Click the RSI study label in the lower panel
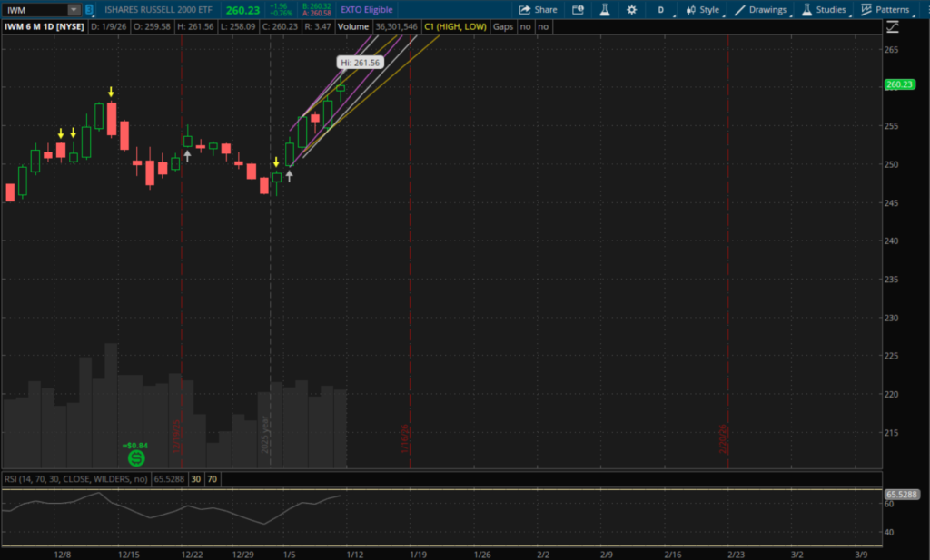930x560 pixels. [x=74, y=478]
